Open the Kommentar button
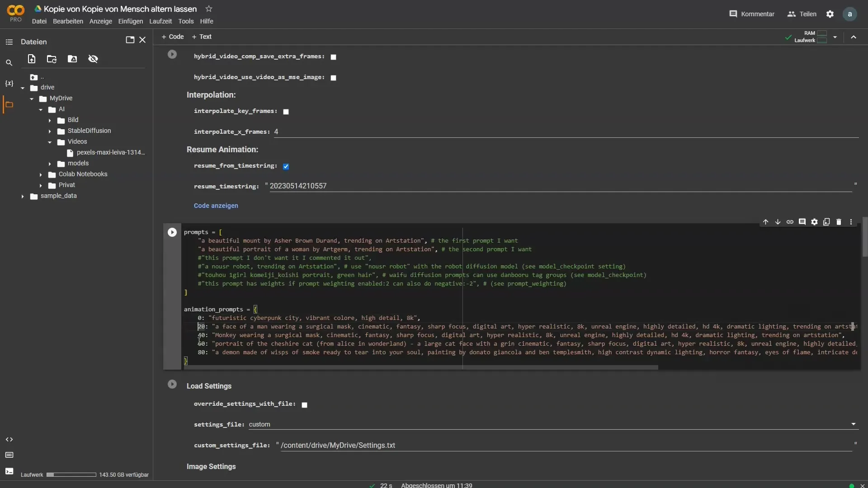 [x=752, y=14]
